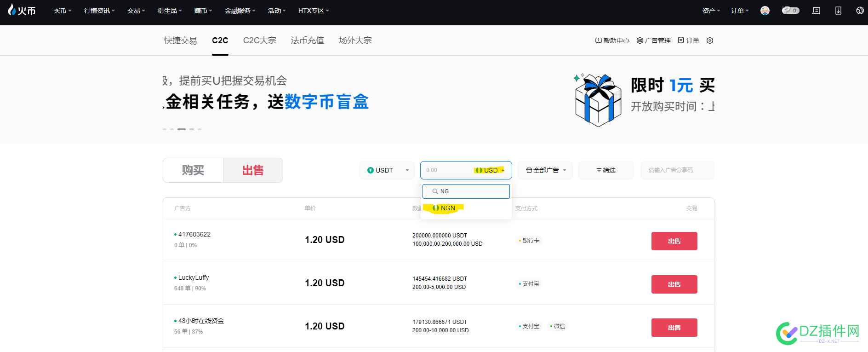The height and width of the screenshot is (352, 868).
Task: Click 广告方 column header
Action: (183, 208)
